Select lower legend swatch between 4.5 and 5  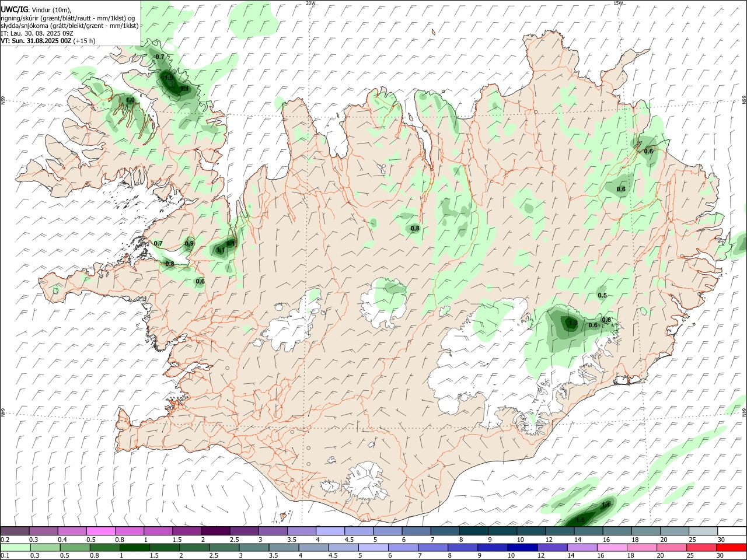tap(344, 547)
